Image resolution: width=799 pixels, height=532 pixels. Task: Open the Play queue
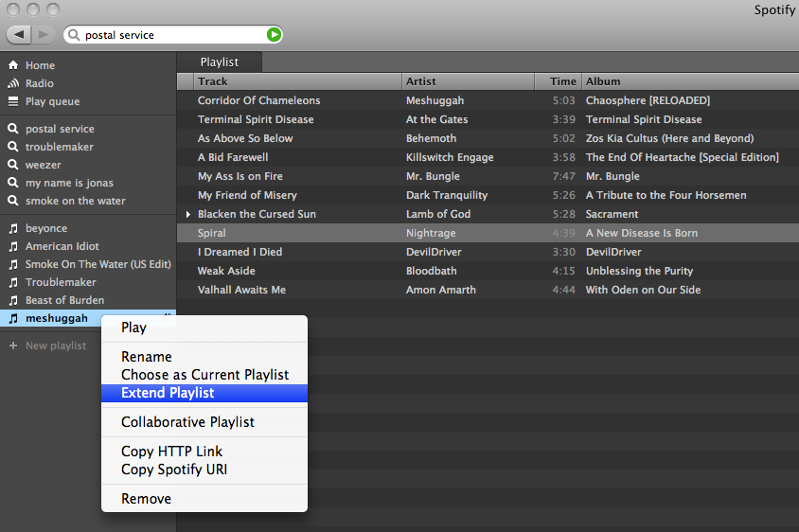tap(52, 101)
